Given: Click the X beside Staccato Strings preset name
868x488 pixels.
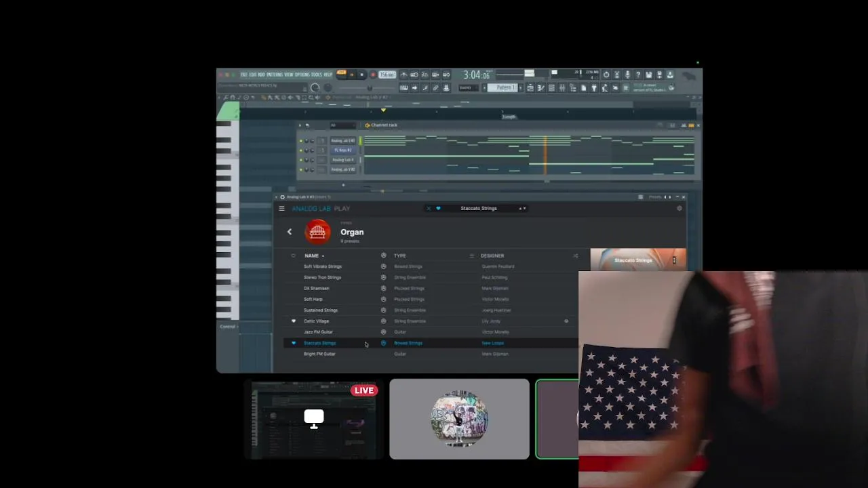Looking at the screenshot, I should pos(429,208).
